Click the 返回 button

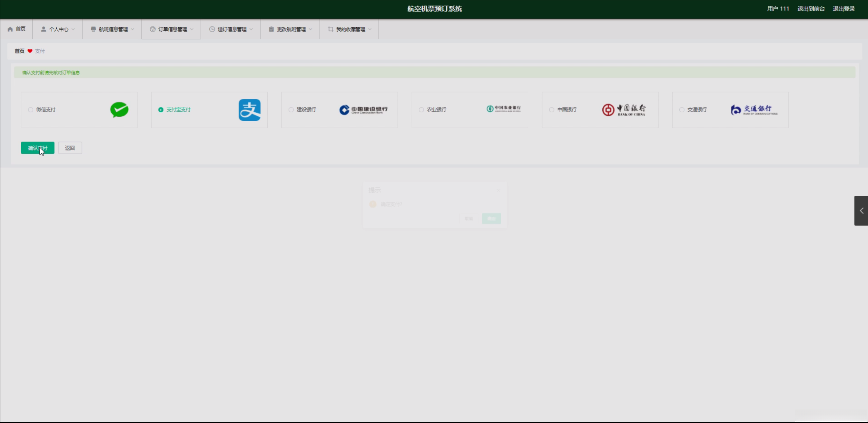[70, 148]
